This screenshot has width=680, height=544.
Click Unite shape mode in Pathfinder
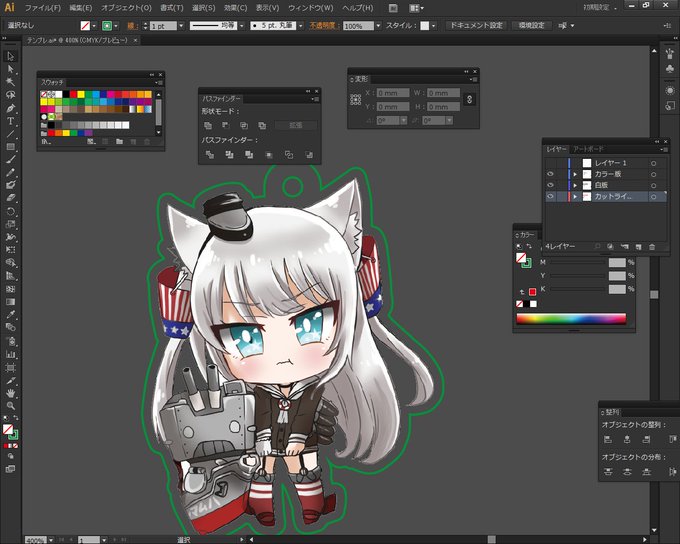tap(208, 125)
